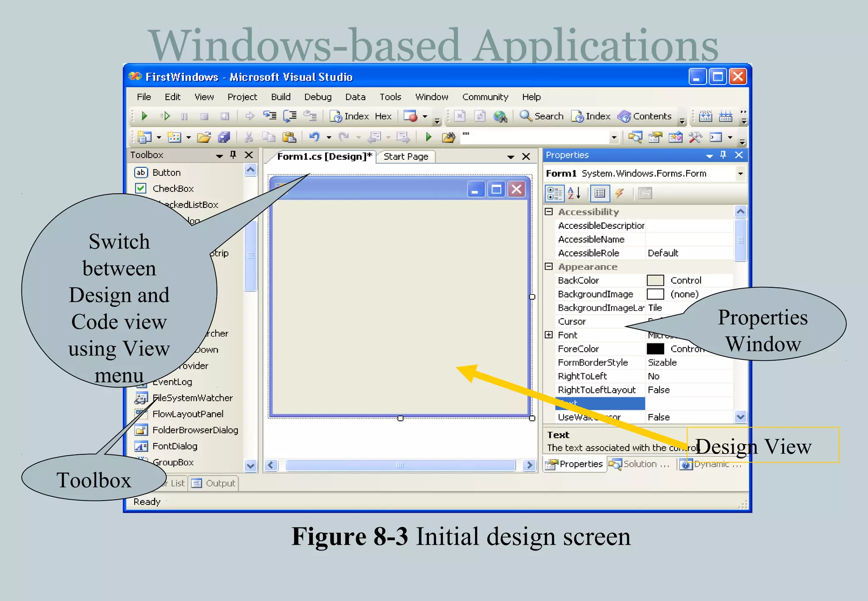Click the Undo arrow icon

(314, 137)
